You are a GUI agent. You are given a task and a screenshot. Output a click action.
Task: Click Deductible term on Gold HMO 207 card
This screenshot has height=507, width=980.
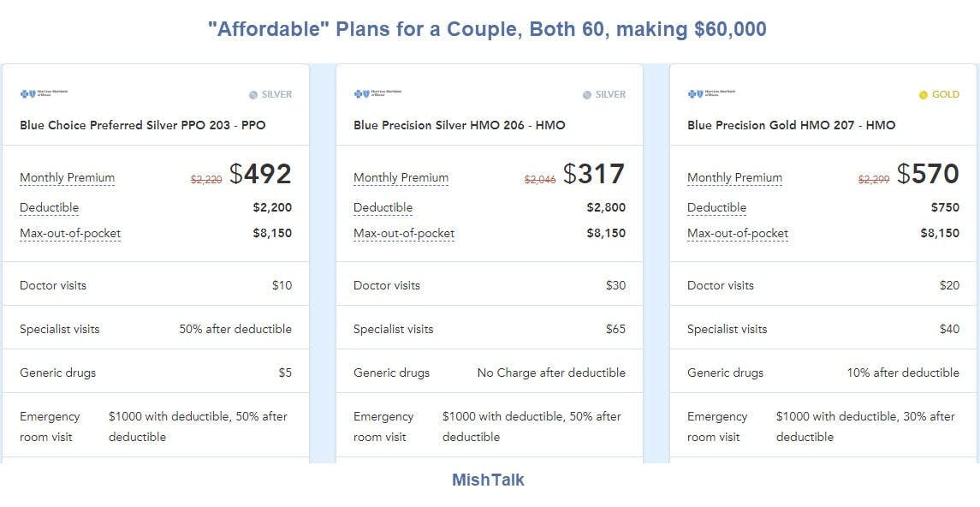click(716, 208)
